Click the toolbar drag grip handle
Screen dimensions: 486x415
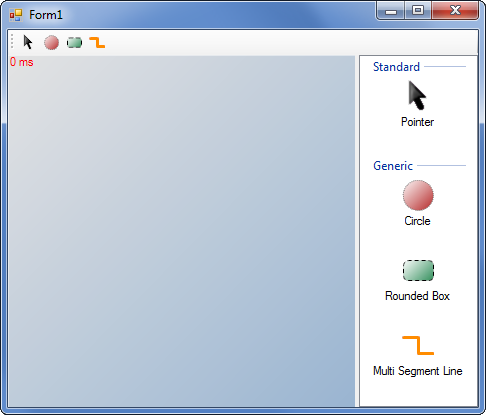[x=12, y=42]
